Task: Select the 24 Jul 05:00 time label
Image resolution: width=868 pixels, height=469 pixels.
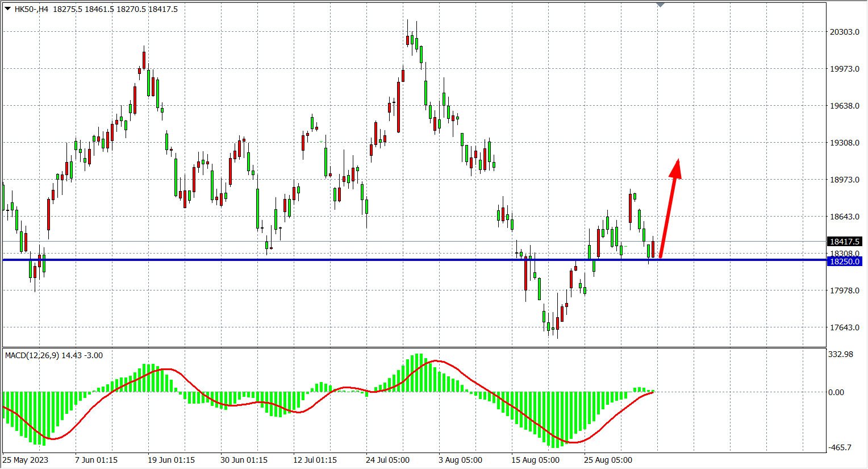Action: (x=387, y=460)
